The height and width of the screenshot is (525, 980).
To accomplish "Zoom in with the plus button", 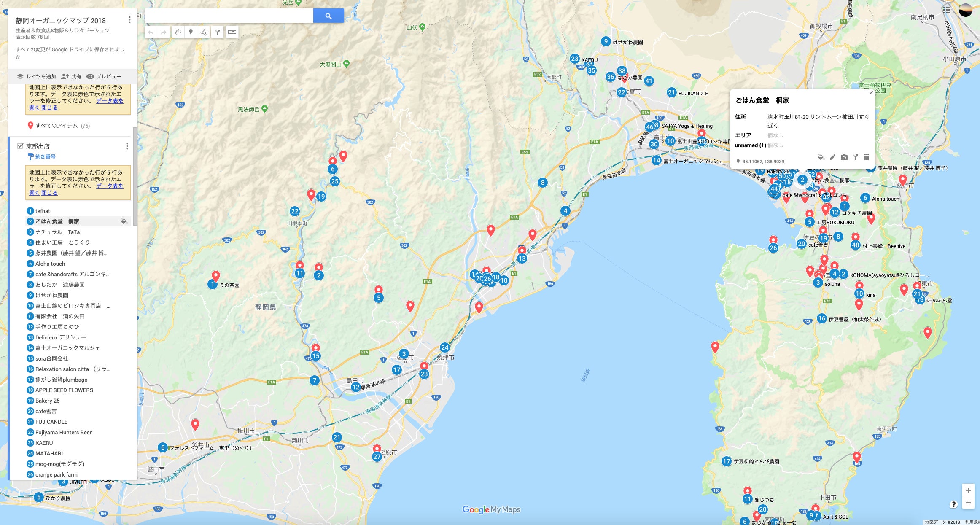I will [x=968, y=490].
